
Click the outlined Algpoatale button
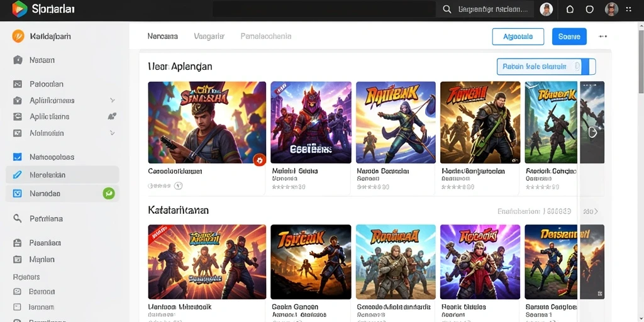[518, 36]
